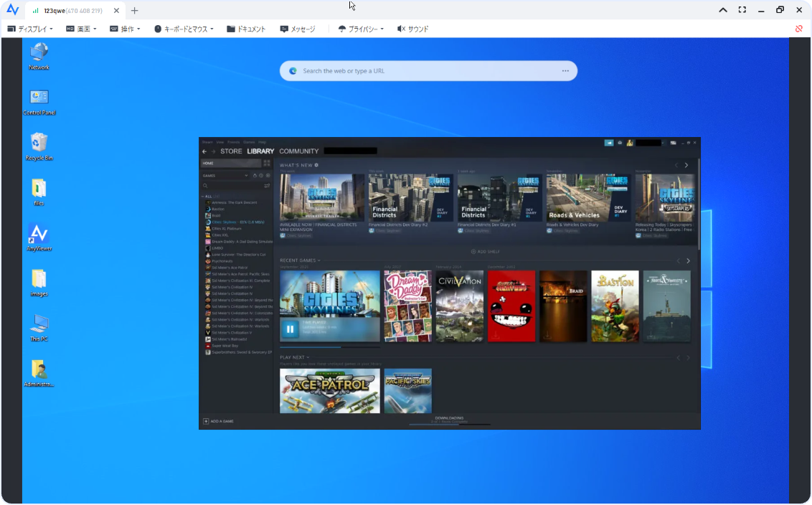Screen dimensions: 812x505
Task: Open the GAMES filter dropdown
Action: [x=245, y=175]
